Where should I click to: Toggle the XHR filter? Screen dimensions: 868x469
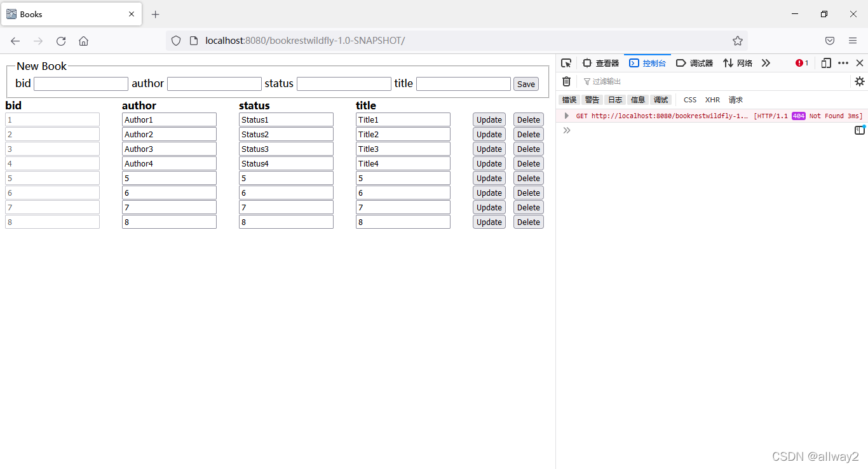pos(712,100)
